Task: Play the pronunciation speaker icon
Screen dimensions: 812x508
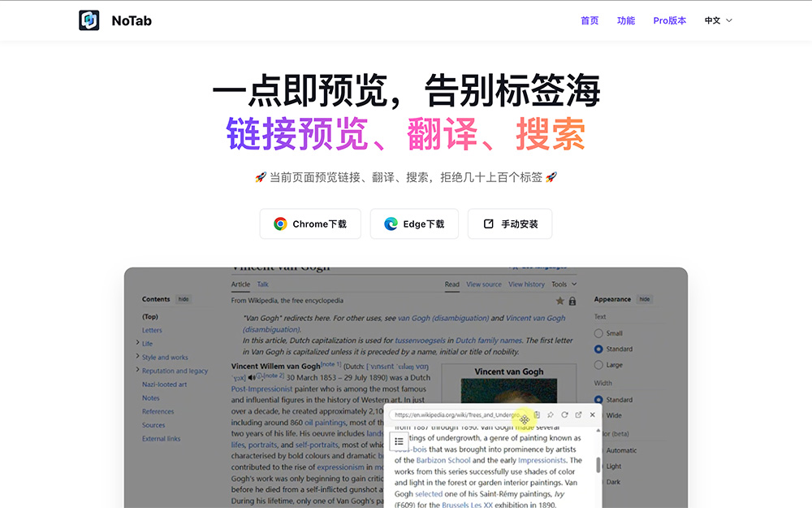Action: (251, 377)
